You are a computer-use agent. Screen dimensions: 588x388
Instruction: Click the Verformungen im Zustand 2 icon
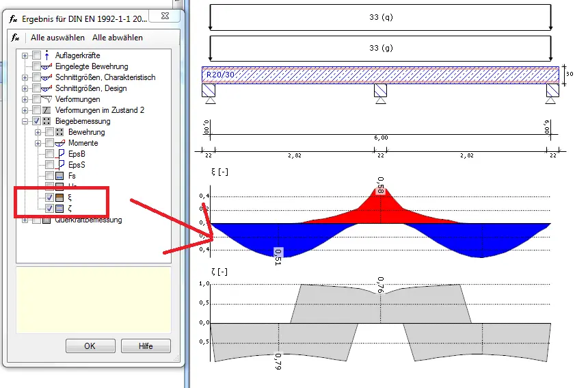click(x=46, y=110)
